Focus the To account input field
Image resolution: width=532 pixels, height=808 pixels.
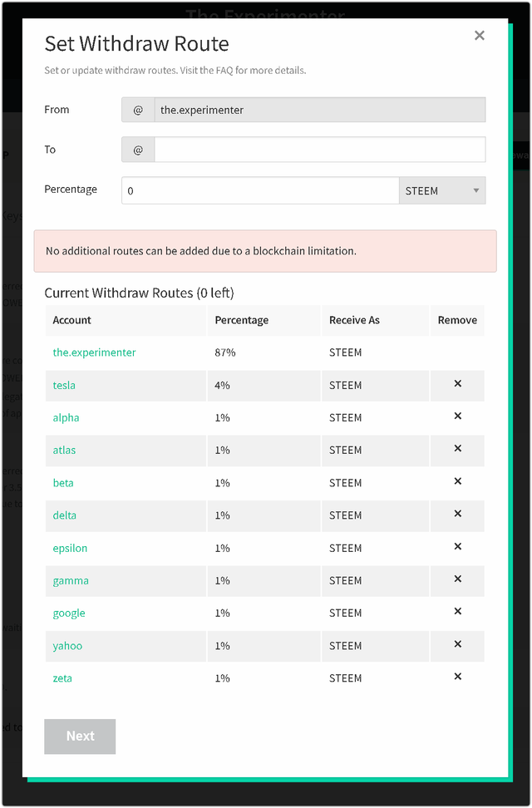[x=319, y=150]
